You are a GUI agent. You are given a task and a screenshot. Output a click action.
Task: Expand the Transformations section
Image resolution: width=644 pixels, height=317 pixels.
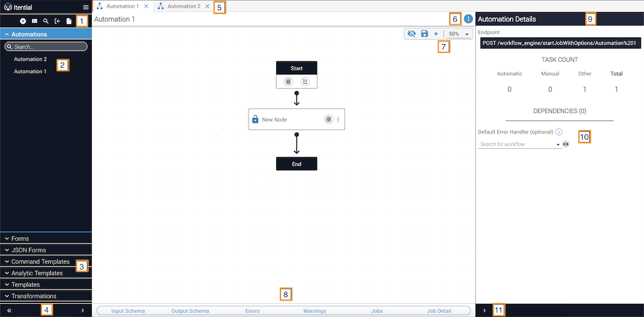point(46,296)
